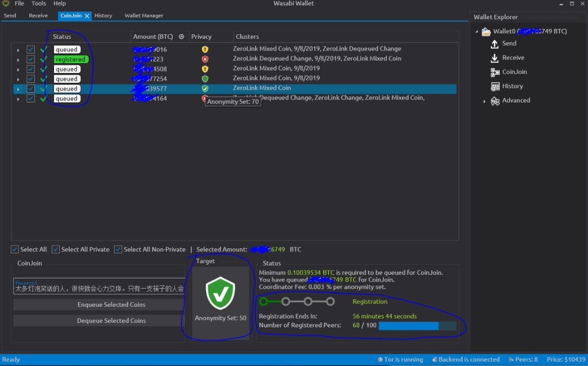The height and width of the screenshot is (366, 588).
Task: Switch to the Wallet Manager tab
Action: [144, 16]
